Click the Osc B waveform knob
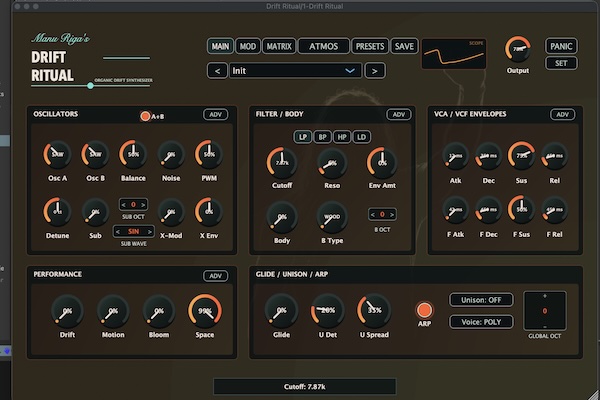This screenshot has width=600, height=400. coord(95,154)
